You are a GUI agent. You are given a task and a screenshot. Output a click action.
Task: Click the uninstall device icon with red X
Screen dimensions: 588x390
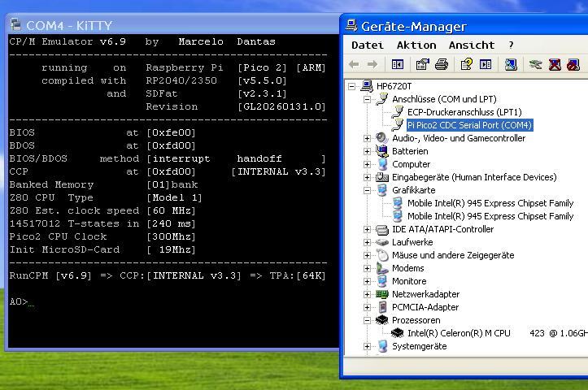pyautogui.click(x=555, y=64)
